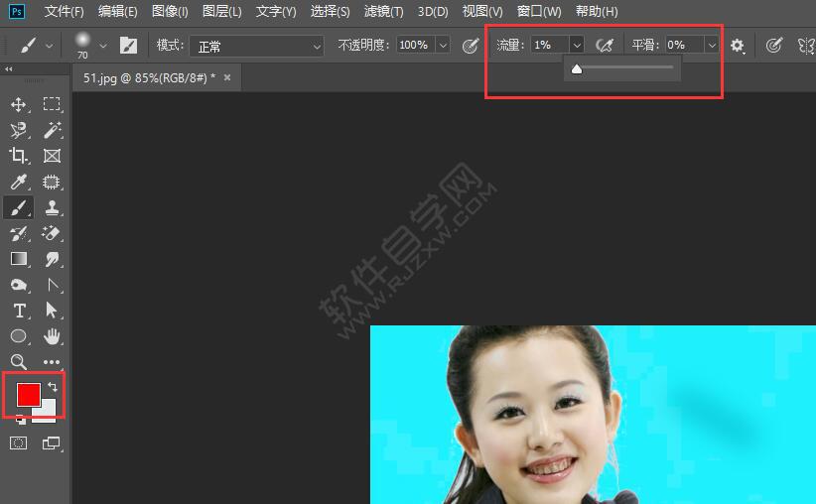Open the 滤镜(T) menu
The height and width of the screenshot is (504, 816).
pyautogui.click(x=383, y=12)
